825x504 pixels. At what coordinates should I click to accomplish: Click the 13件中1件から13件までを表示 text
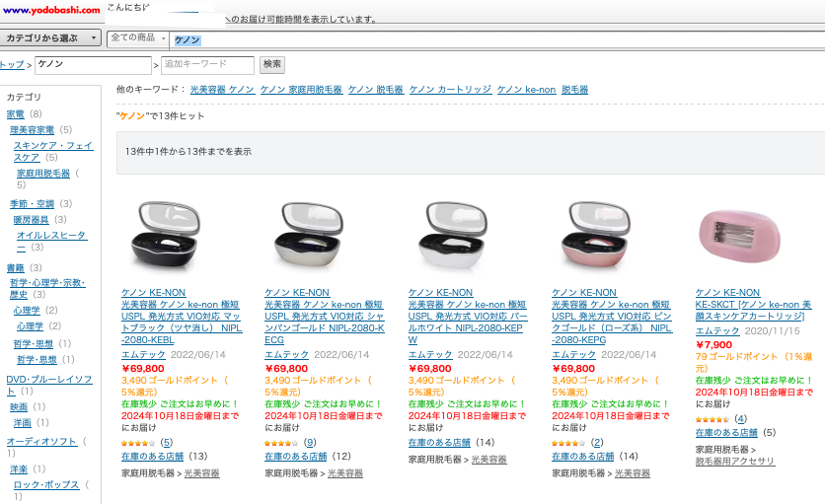point(187,152)
